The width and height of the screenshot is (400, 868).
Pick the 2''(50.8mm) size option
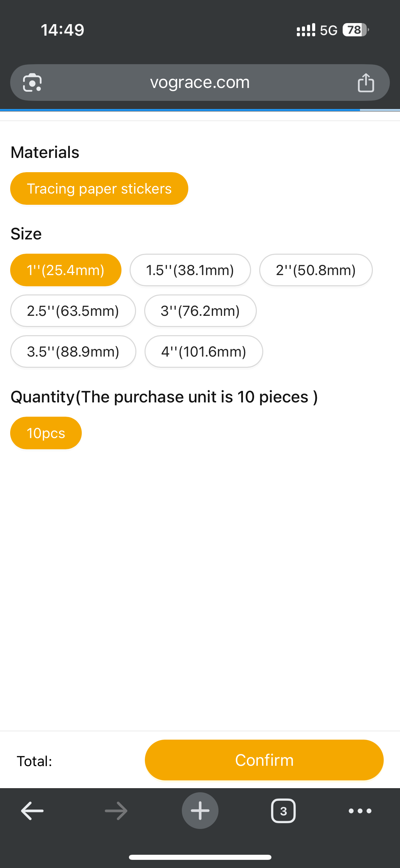pos(316,270)
